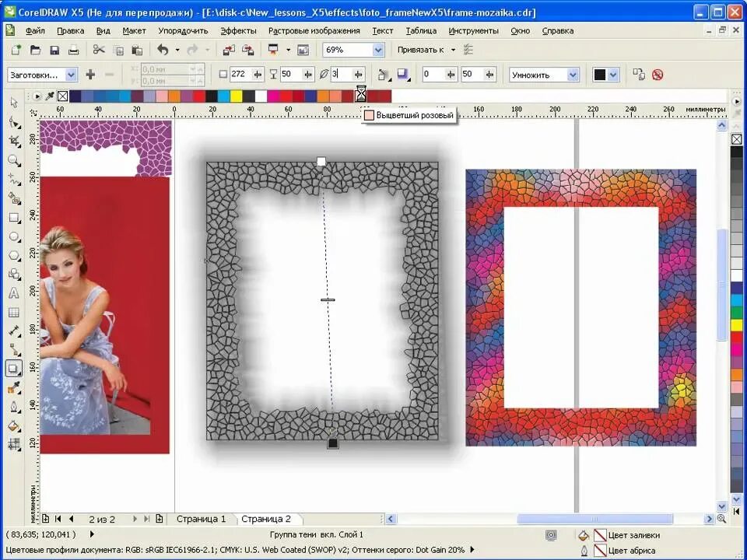Select the Color eyedropper tool in toolbox
The image size is (747, 560).
click(14, 388)
